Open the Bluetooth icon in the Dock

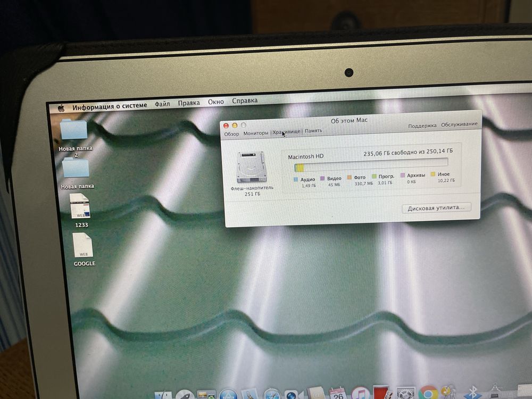point(472,392)
